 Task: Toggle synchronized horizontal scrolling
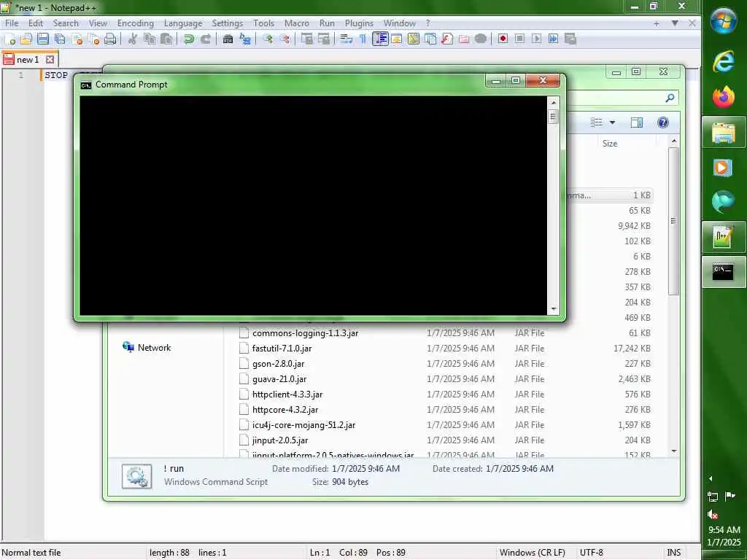(324, 39)
